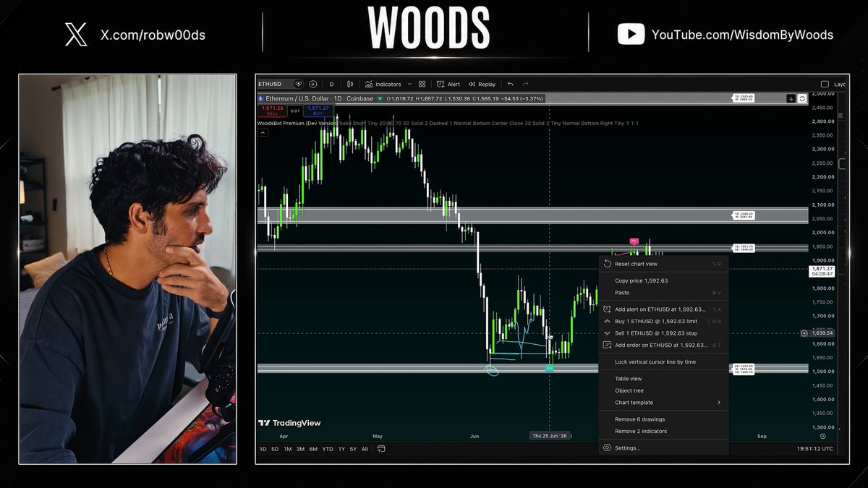Screen dimensions: 868x488
Task: Undo the last chart action
Action: point(511,84)
